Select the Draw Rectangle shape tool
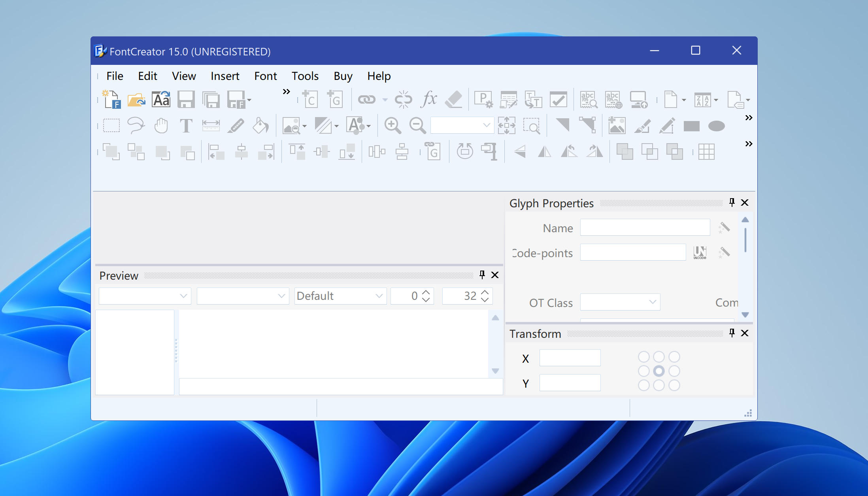The height and width of the screenshot is (496, 868). [x=692, y=126]
